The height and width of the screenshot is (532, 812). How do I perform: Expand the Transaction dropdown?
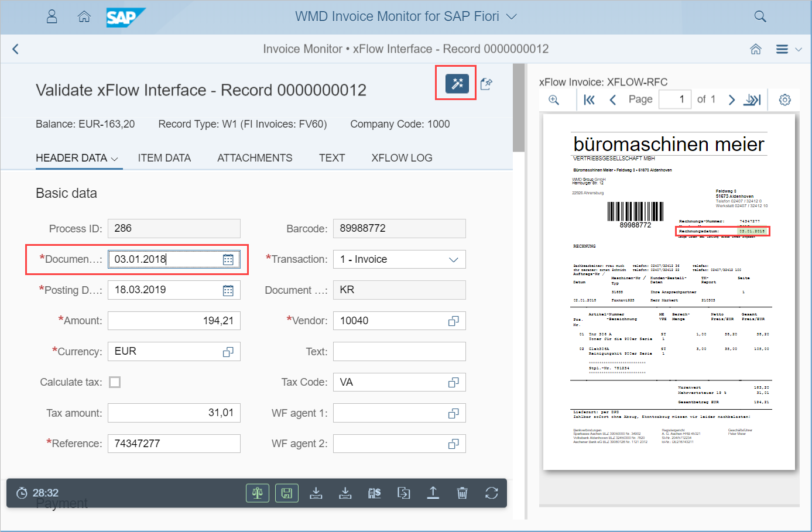coord(453,260)
